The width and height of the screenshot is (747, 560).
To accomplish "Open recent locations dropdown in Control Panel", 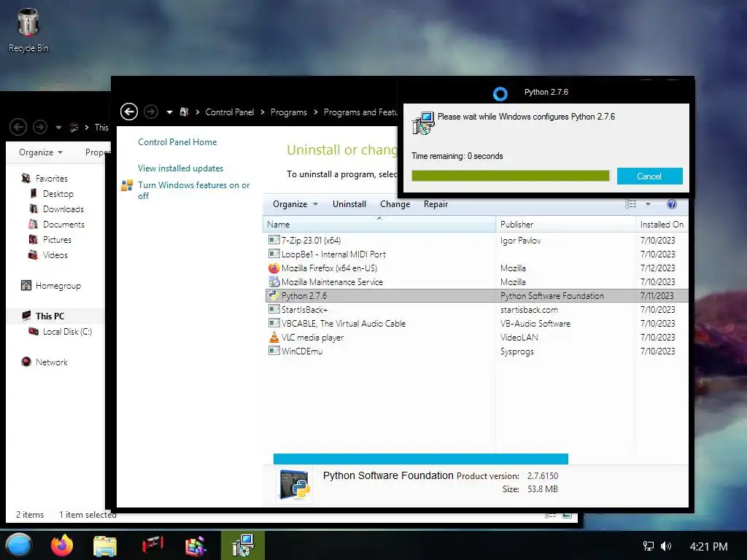I will pos(169,112).
